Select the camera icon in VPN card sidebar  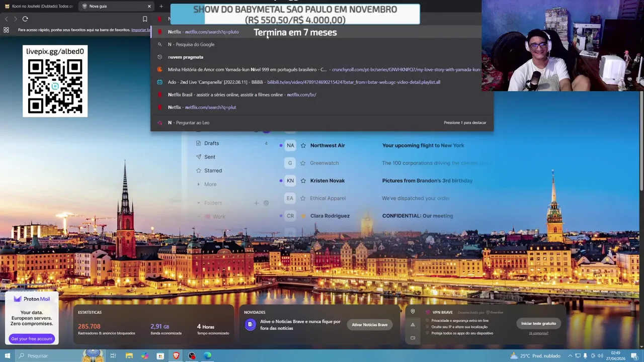click(413, 337)
